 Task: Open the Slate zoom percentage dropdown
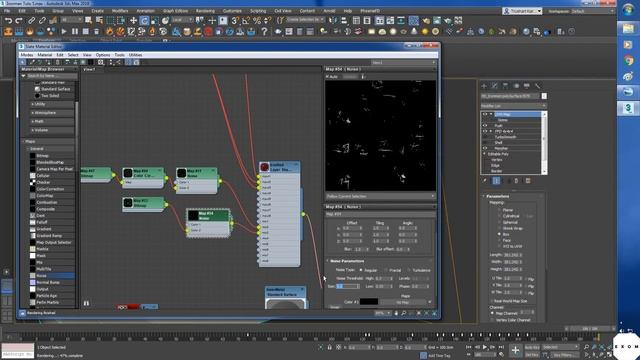(382, 313)
